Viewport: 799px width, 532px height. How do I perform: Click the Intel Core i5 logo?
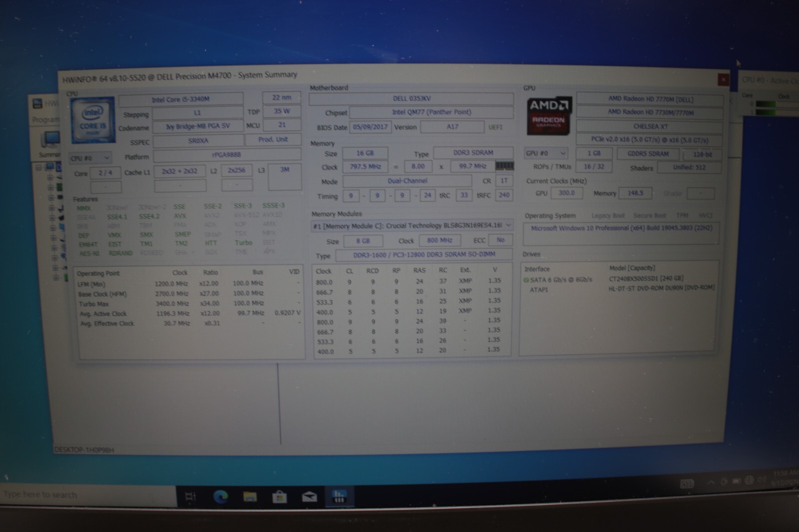[92, 120]
